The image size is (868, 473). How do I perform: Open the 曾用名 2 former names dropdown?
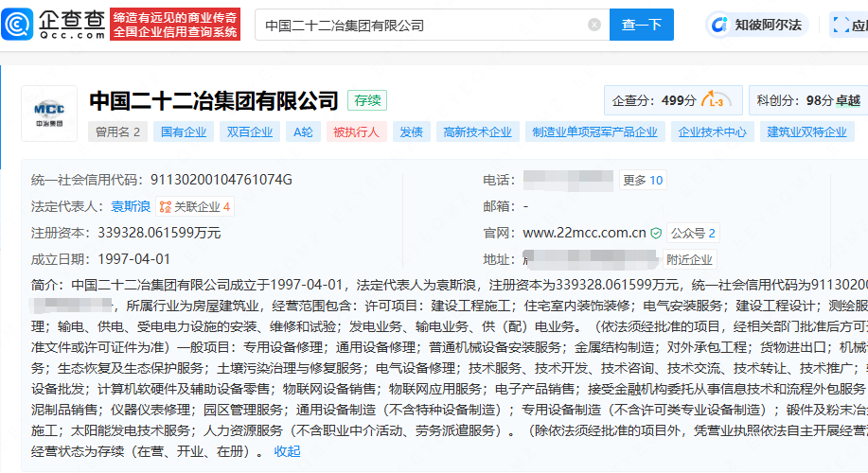click(118, 132)
